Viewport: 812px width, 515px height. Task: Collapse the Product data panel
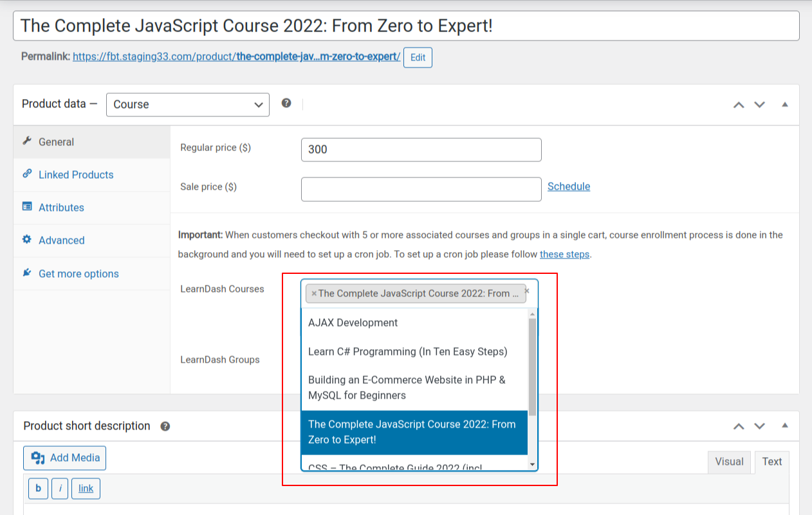coord(784,104)
